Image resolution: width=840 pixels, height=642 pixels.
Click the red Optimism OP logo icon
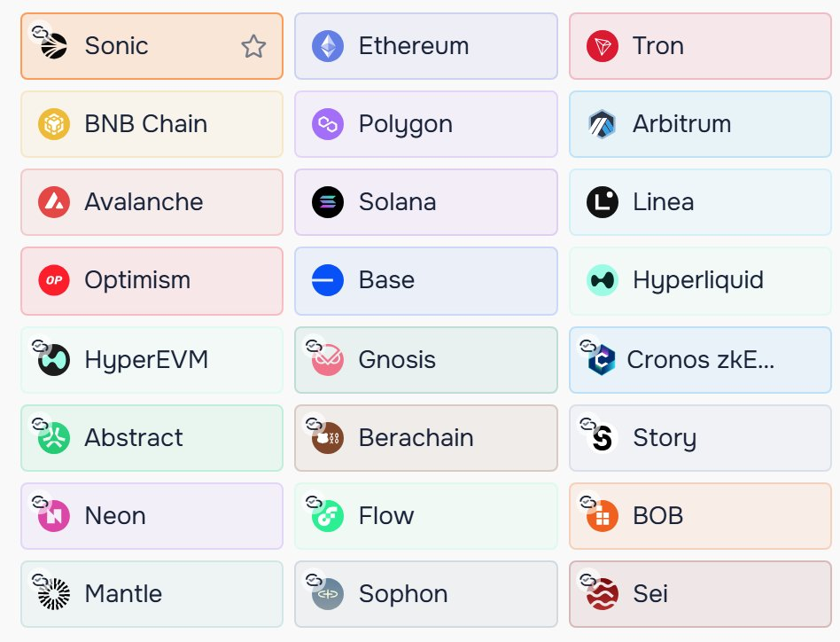54,280
